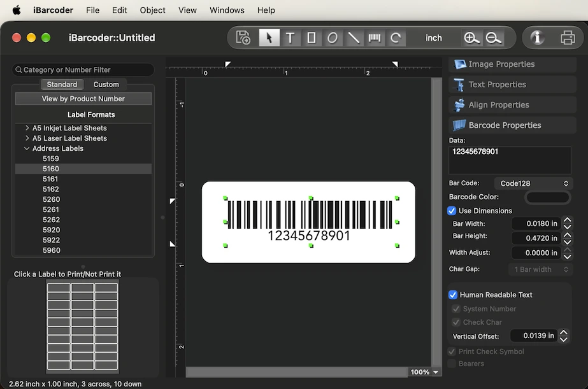Decrease the Width Adjust value

(x=568, y=257)
